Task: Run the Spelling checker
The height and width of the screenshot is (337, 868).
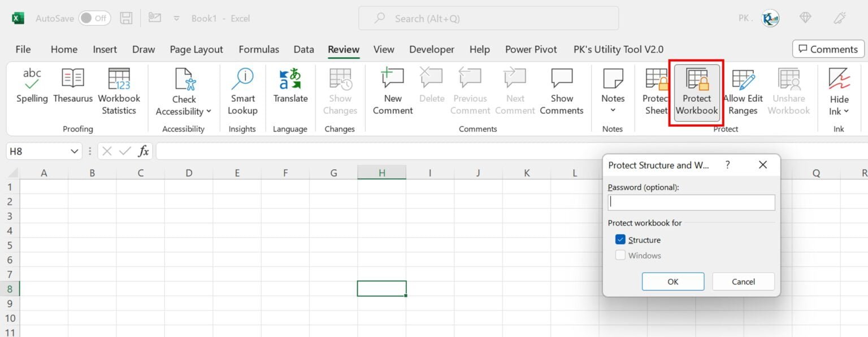Action: 32,89
